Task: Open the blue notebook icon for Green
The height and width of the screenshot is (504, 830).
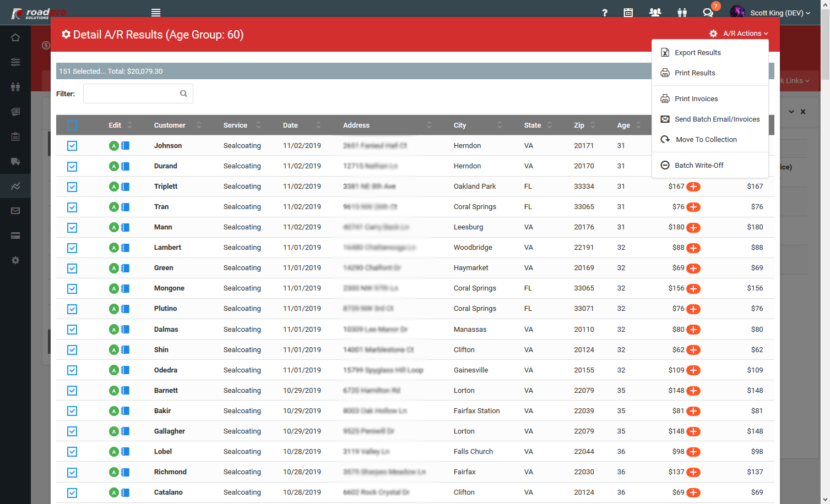Action: pyautogui.click(x=126, y=268)
